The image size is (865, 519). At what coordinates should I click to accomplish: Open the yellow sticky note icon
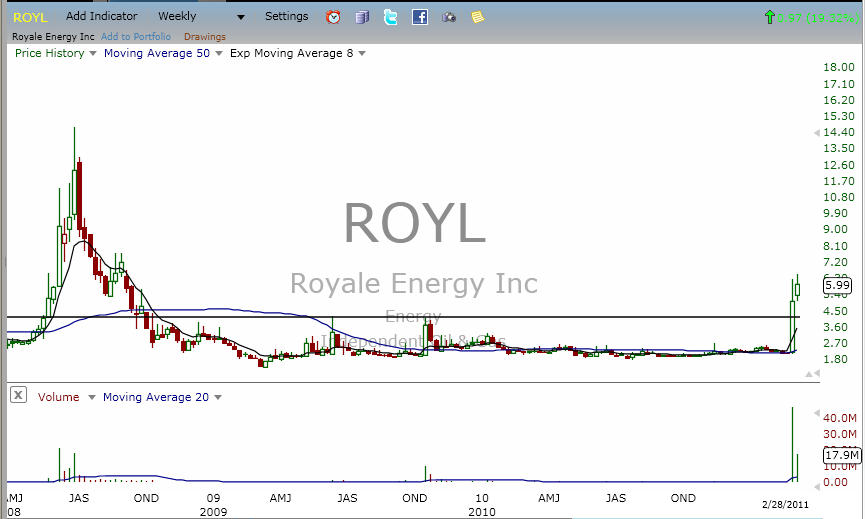click(x=477, y=17)
